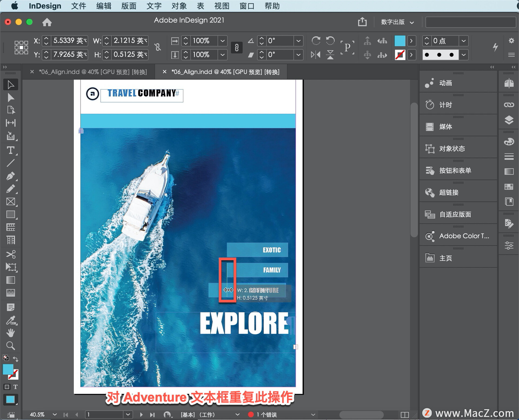Select the Hand tool
Image resolution: width=519 pixels, height=420 pixels.
[11, 333]
